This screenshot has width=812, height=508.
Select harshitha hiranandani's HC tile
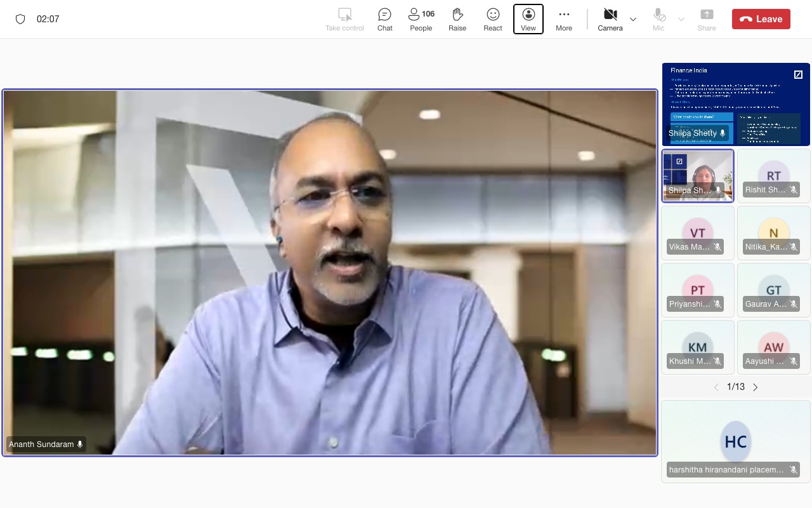click(x=735, y=441)
